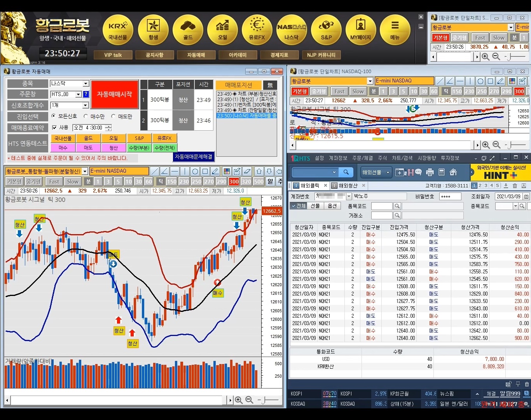This screenshot has width=531, height=420.
Task: Select the rectangle drawing tool in main chart
Action: point(205,171)
